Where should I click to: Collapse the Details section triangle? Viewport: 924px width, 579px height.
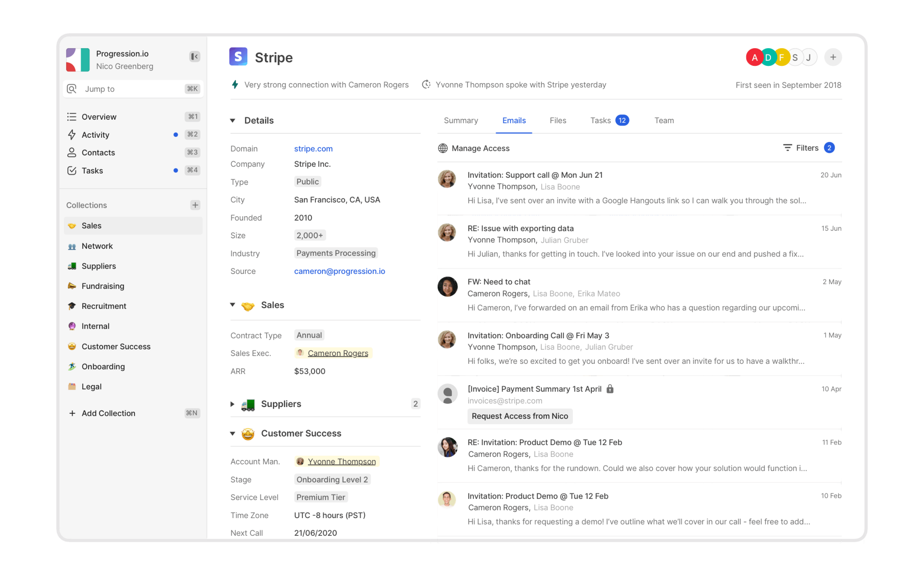point(233,120)
